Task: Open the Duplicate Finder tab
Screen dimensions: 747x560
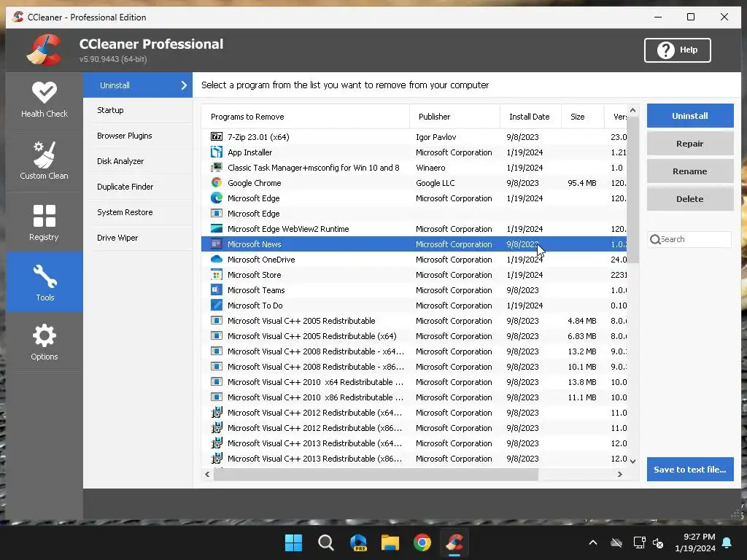Action: pos(138,187)
